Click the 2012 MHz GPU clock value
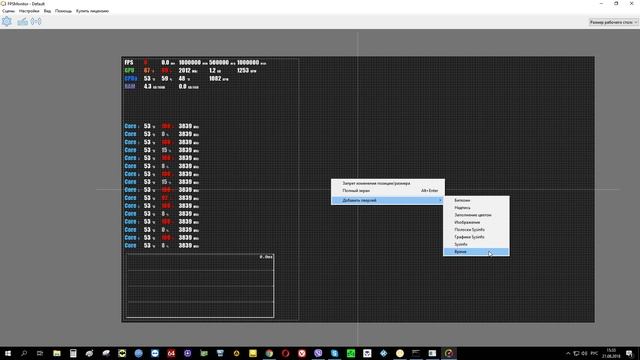This screenshot has width=640, height=360. pos(188,71)
